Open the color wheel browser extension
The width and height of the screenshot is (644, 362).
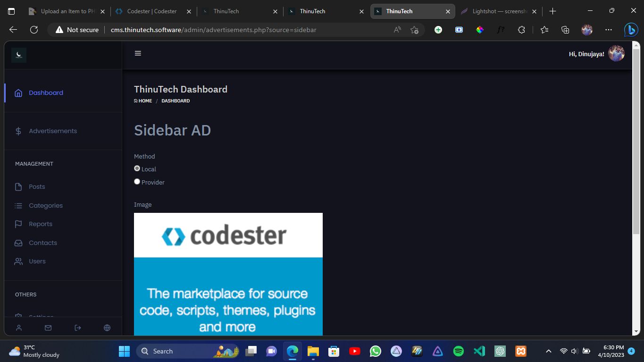point(480,30)
